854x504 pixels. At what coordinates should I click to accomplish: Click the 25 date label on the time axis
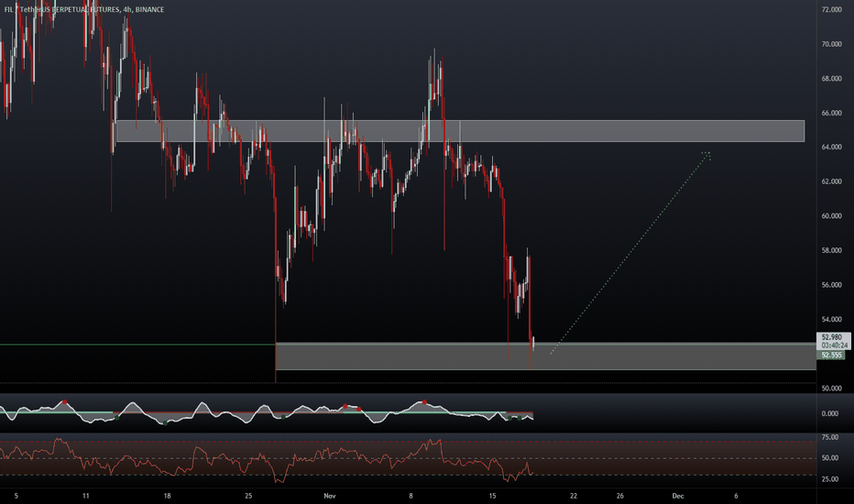click(248, 496)
